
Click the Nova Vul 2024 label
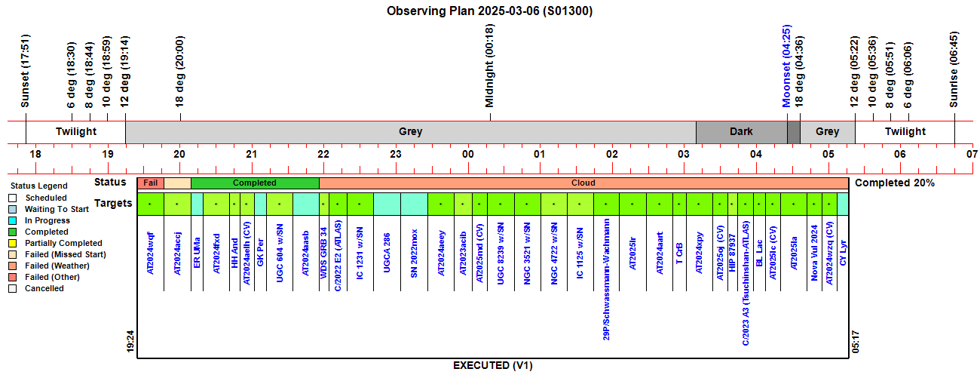pyautogui.click(x=814, y=253)
